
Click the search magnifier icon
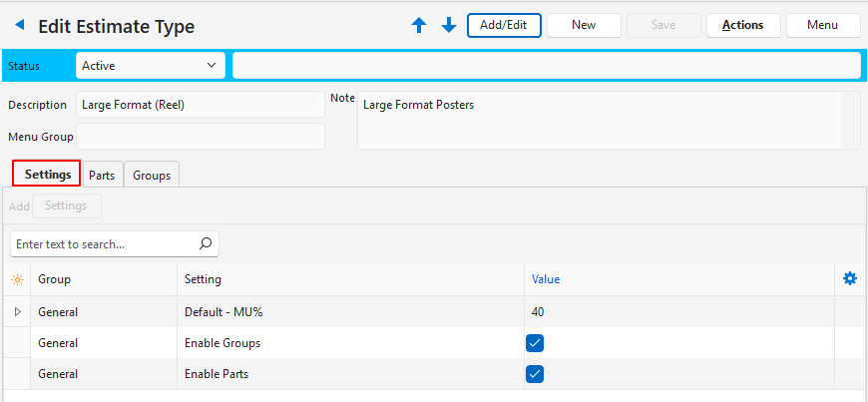click(x=206, y=243)
